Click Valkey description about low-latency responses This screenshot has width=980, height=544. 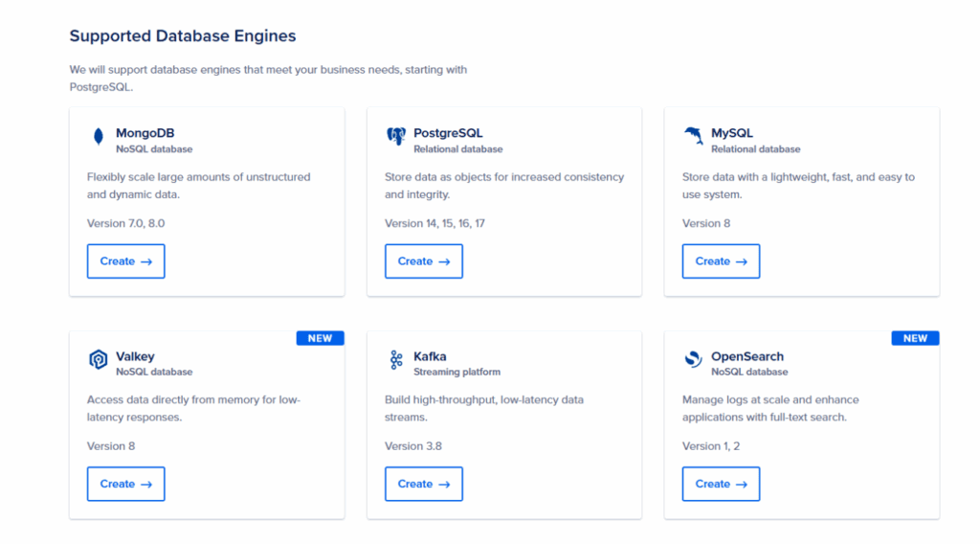pos(193,408)
